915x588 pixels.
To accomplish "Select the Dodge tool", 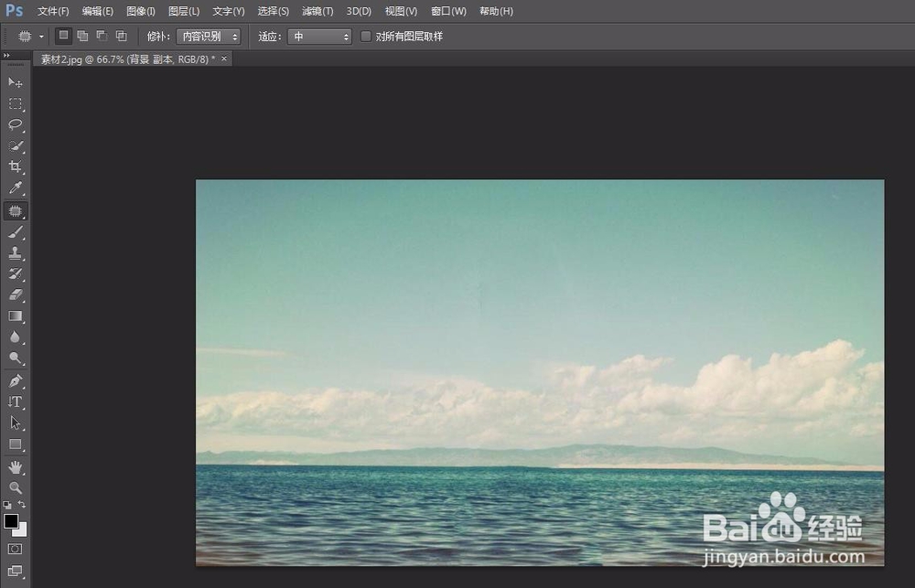I will [16, 358].
